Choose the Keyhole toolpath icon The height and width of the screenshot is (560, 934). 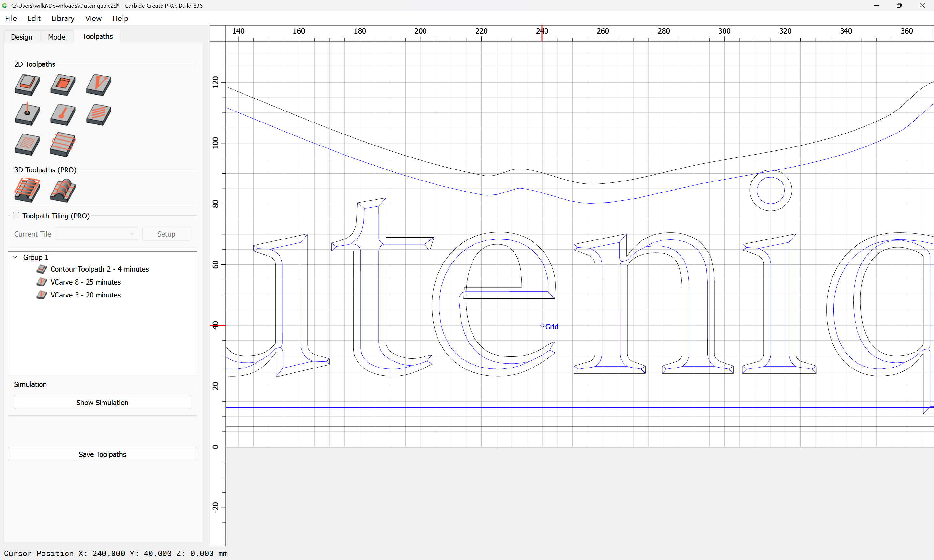click(x=62, y=114)
